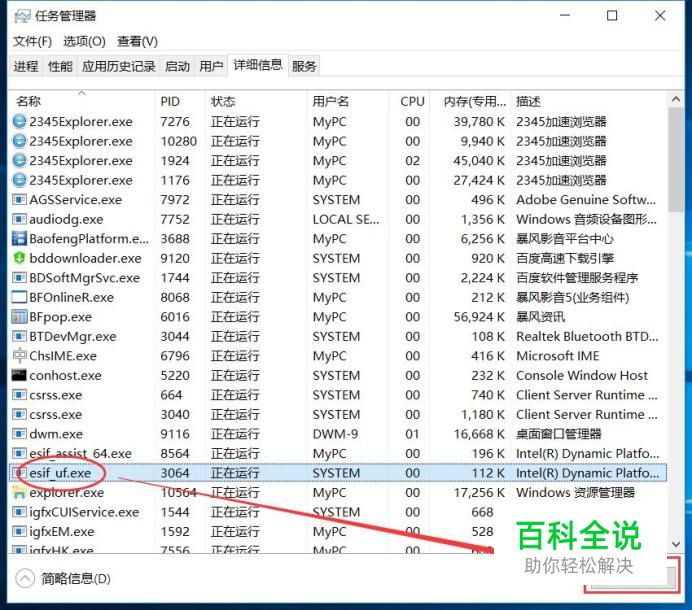Click the 简略信息(D) text link

pyautogui.click(x=76, y=578)
